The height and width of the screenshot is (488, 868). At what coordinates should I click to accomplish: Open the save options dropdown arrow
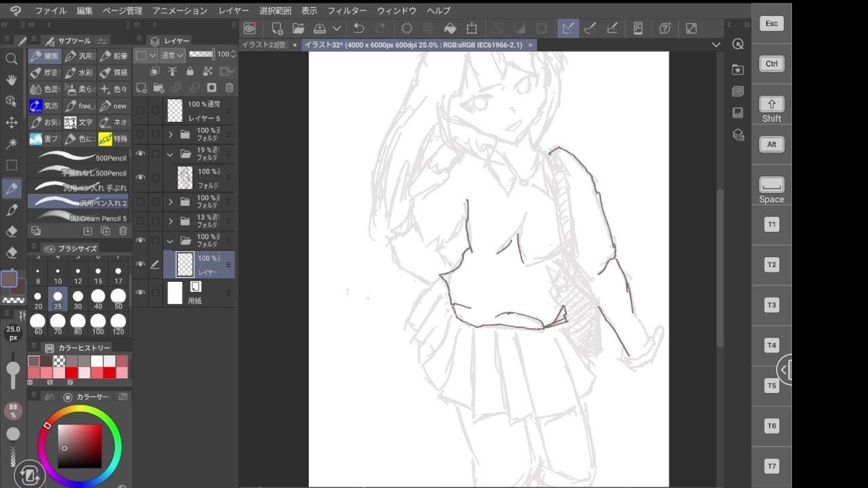pos(336,28)
